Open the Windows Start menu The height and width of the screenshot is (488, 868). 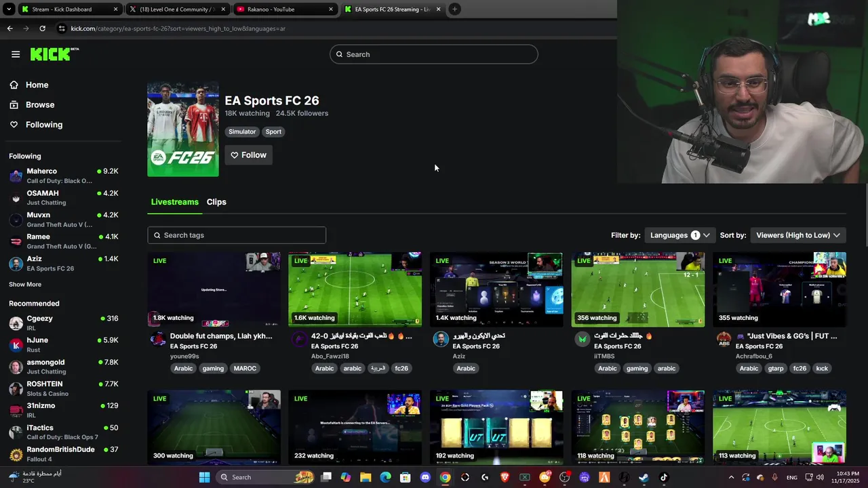point(204,477)
